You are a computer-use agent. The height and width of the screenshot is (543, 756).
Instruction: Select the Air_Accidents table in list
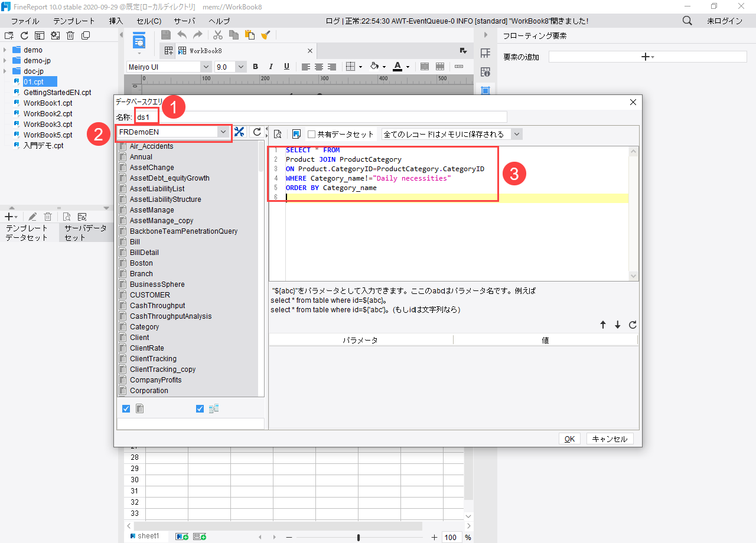[152, 146]
